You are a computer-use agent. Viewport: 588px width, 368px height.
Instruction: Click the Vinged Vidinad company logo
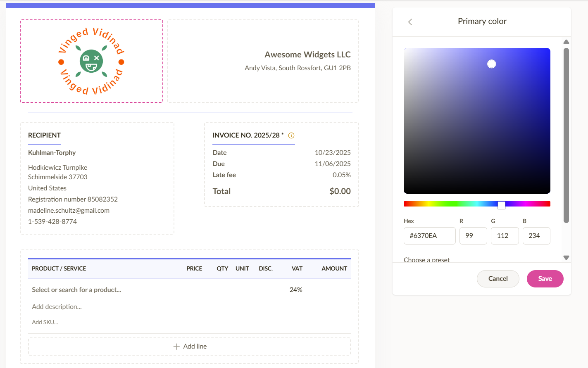click(x=91, y=61)
